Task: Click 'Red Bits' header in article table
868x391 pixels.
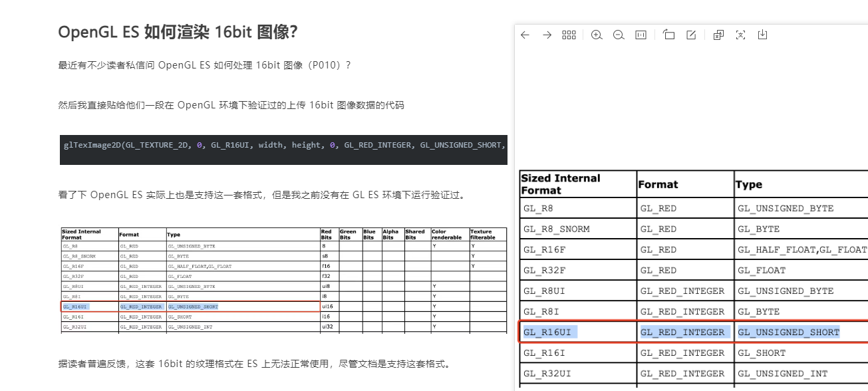Action: click(x=329, y=234)
